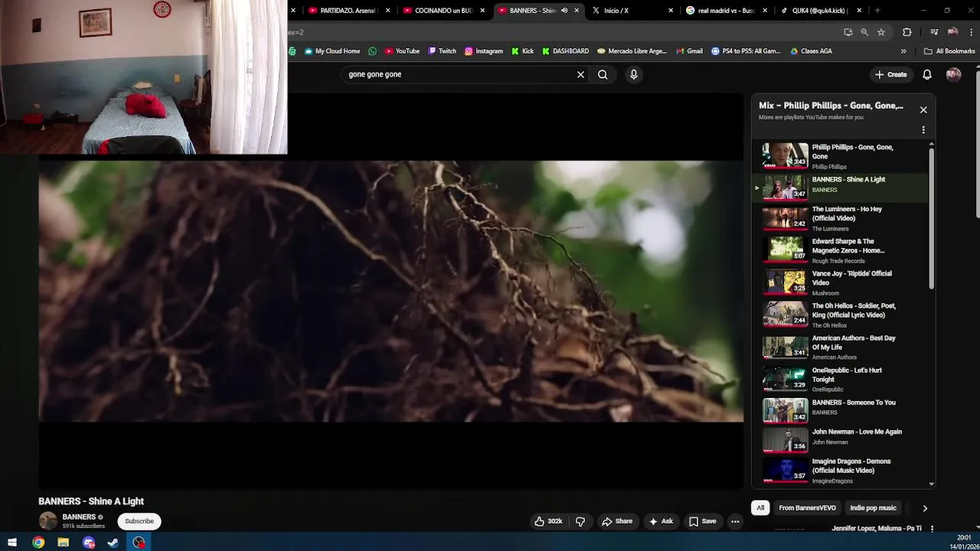The image size is (980, 551).
Task: Open WhatsApp bookmark icon
Action: [372, 51]
